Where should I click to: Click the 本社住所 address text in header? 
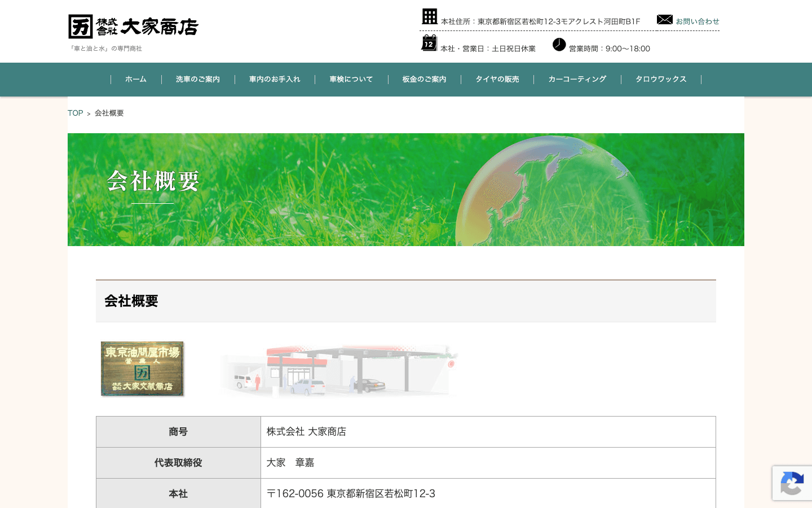click(541, 21)
